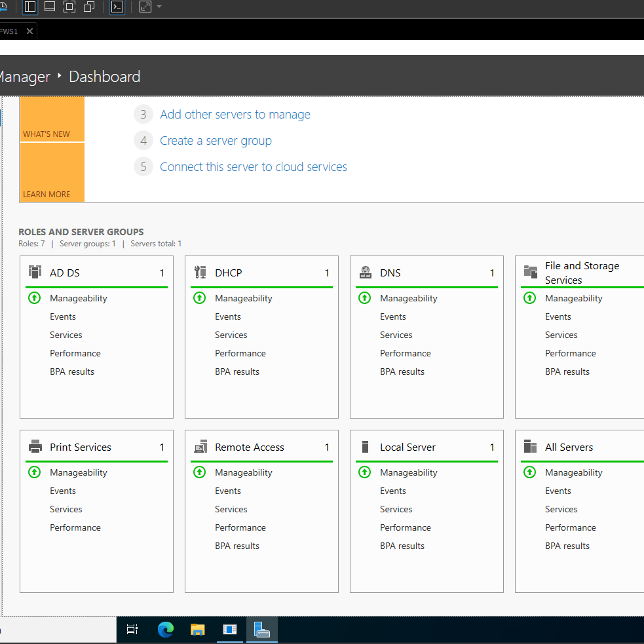
Task: Toggle the thumbnail bar view
Action: coord(50,7)
